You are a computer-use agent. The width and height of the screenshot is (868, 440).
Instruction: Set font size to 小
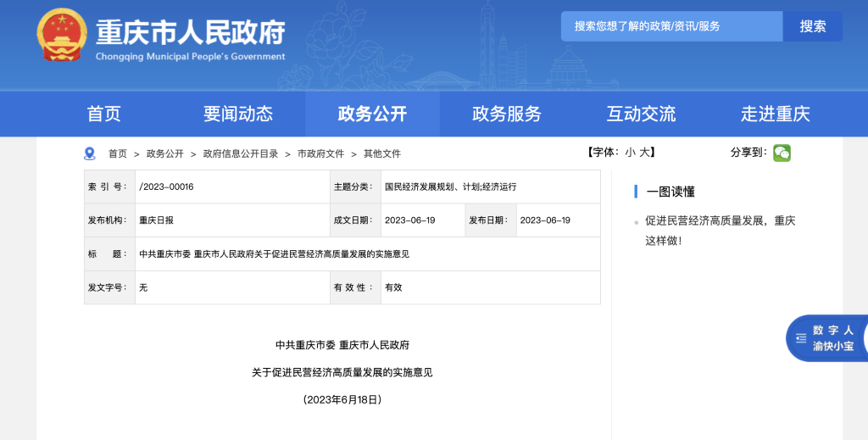(630, 153)
